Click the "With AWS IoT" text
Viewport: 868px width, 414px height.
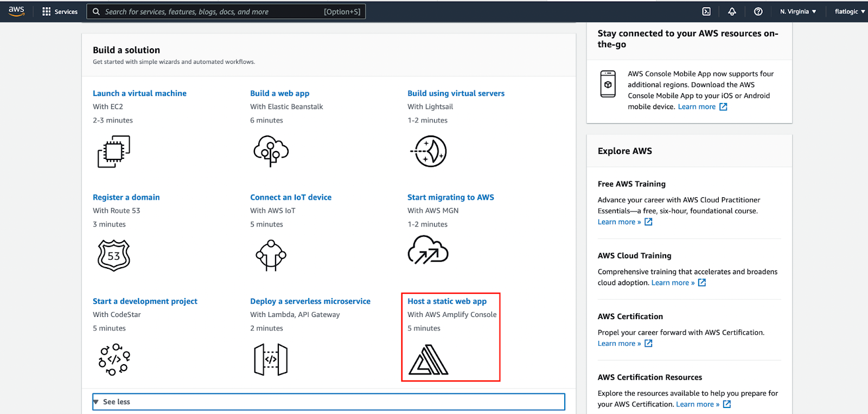click(x=273, y=210)
